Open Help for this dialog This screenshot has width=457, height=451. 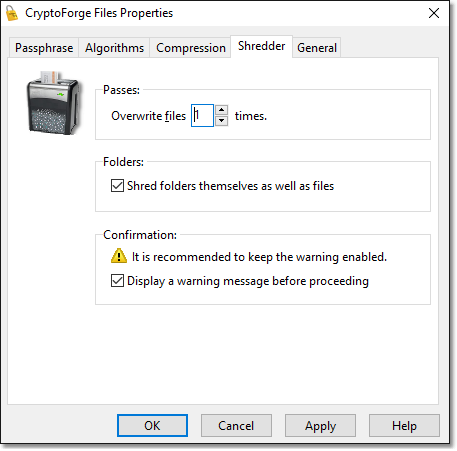[x=404, y=426]
